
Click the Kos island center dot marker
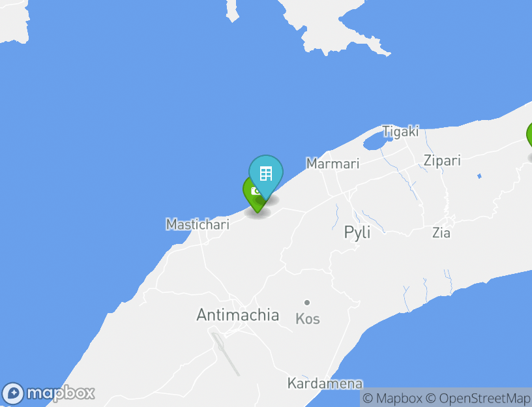coord(307,302)
